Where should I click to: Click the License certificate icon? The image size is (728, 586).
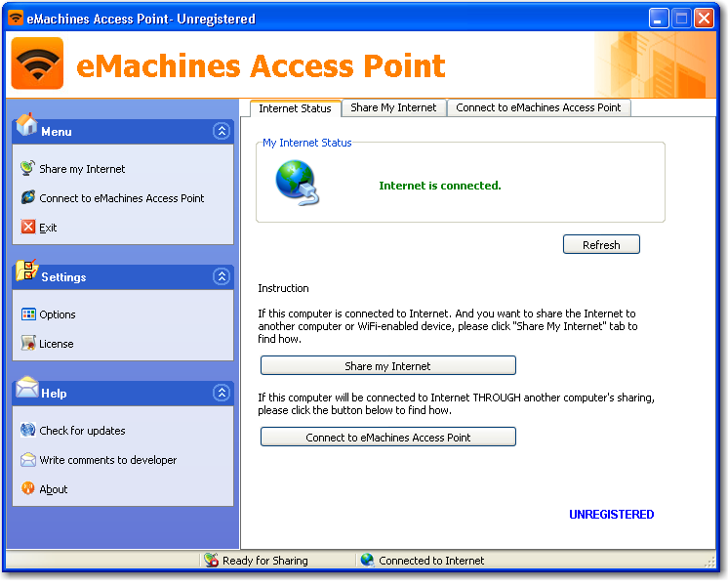(28, 343)
